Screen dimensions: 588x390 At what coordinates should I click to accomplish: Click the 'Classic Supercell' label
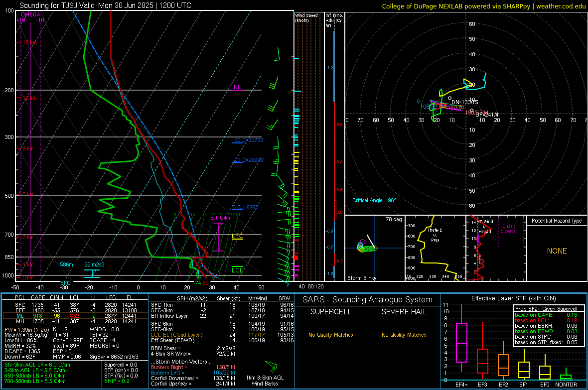click(509, 229)
